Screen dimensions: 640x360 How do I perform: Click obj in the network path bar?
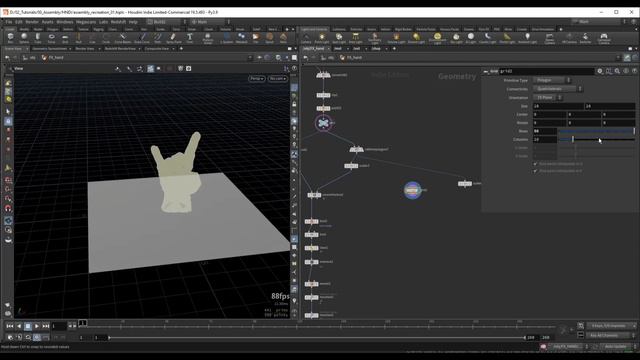coord(328,58)
